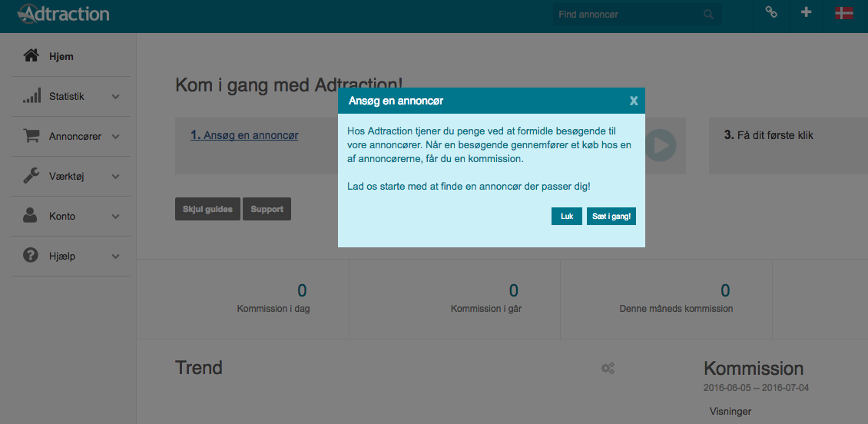Viewport: 868px width, 424px height.
Task: Expand the Værktøj menu chevron
Action: pyautogui.click(x=115, y=177)
